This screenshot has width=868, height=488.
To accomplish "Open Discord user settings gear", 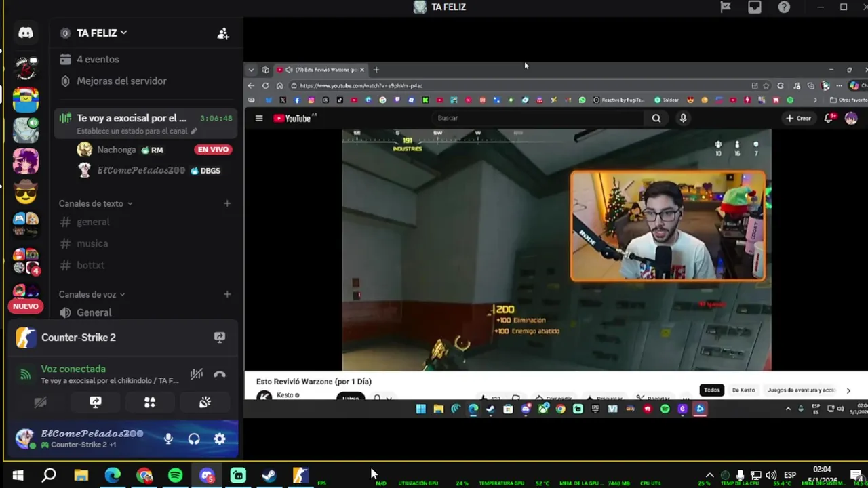I will [x=220, y=439].
